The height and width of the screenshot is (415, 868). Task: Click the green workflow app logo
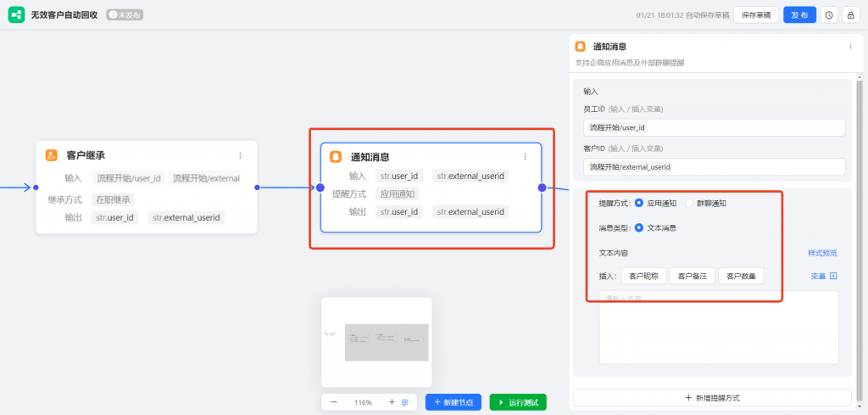click(16, 15)
